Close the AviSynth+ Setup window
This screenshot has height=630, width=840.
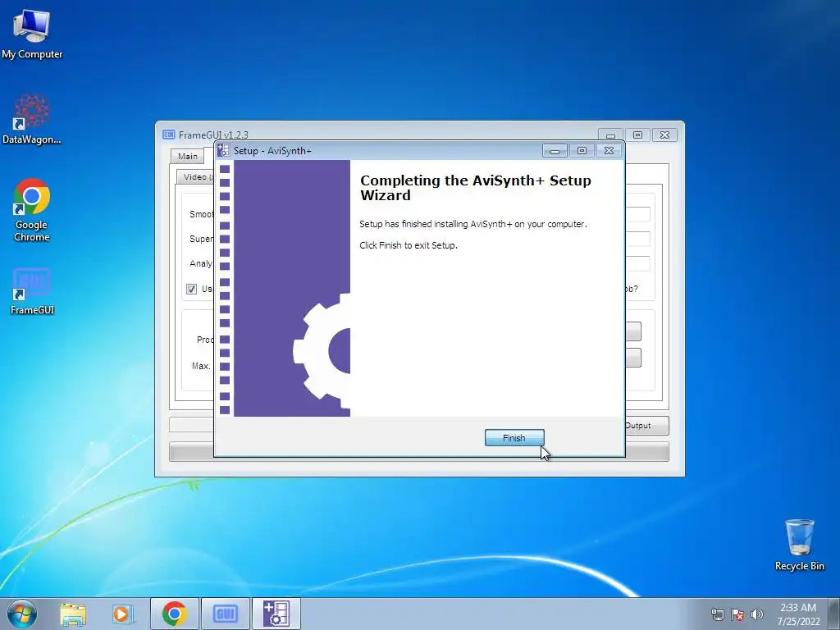tap(609, 151)
